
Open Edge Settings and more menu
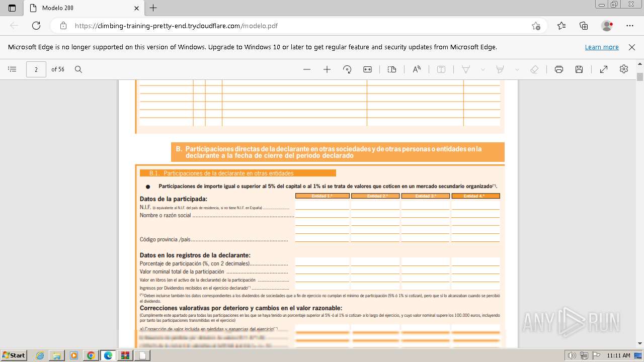(630, 26)
